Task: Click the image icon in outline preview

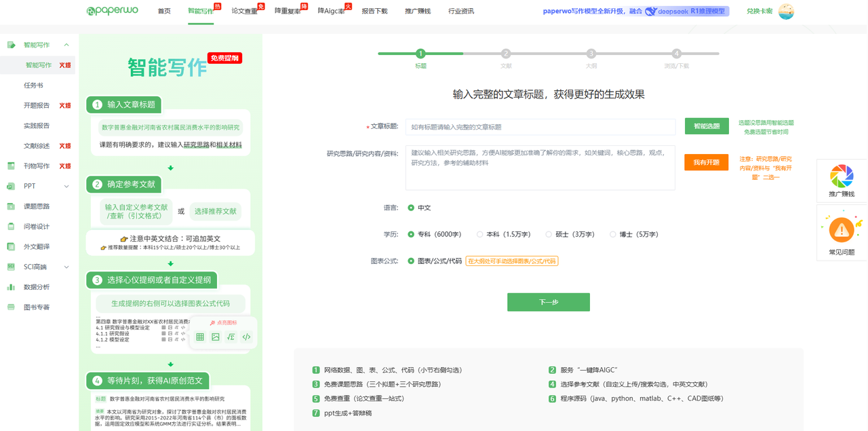Action: (x=216, y=337)
